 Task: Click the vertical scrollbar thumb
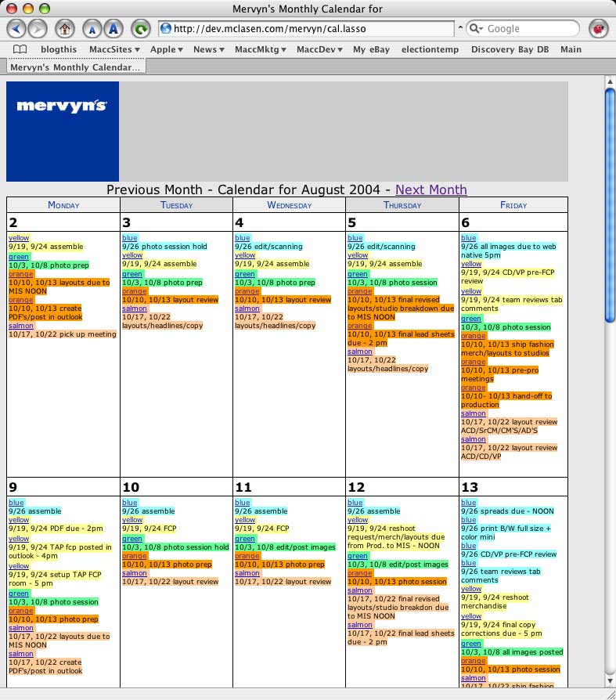pyautogui.click(x=610, y=205)
